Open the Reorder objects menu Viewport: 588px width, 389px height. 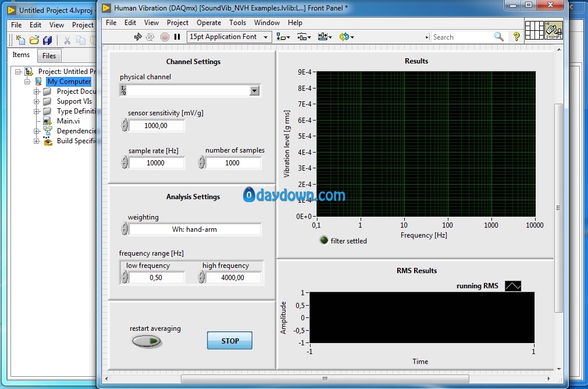tap(347, 37)
